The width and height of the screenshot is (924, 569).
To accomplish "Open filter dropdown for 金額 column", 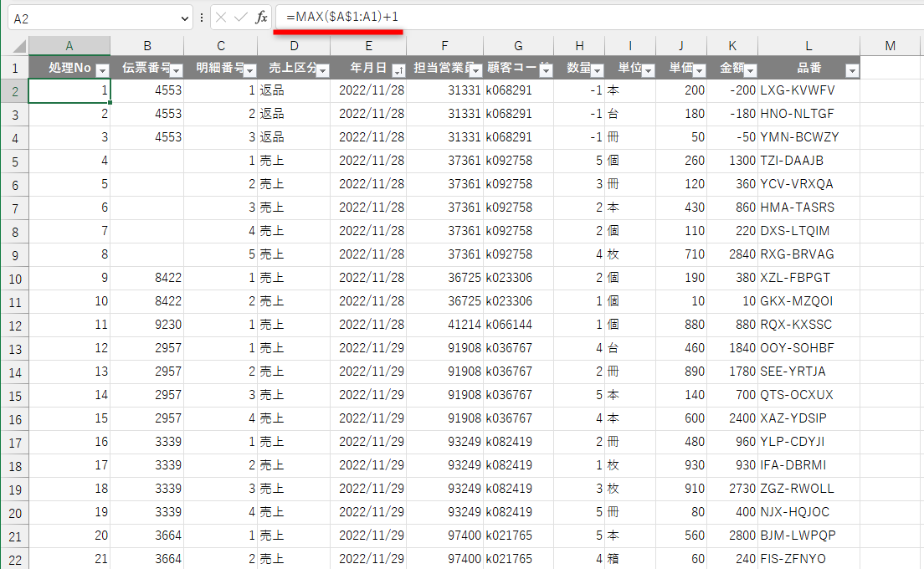I will (750, 70).
